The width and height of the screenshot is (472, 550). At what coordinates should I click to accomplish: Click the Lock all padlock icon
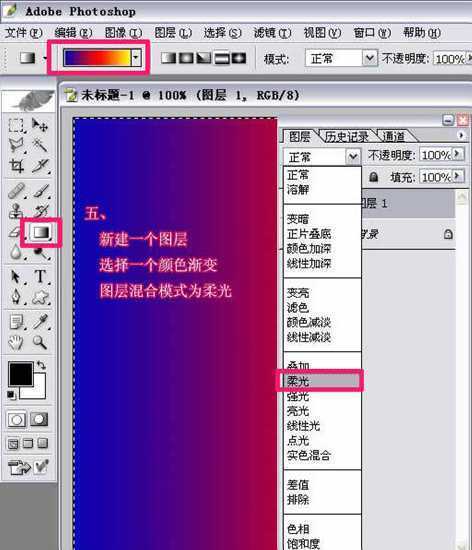[373, 176]
